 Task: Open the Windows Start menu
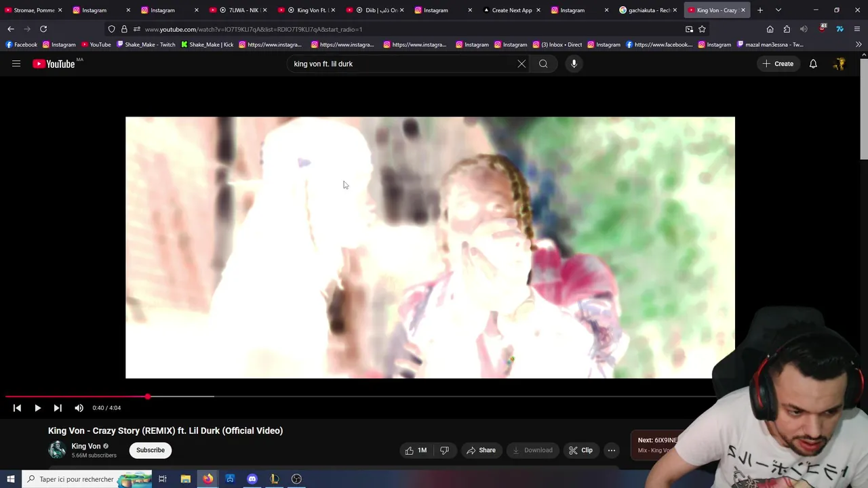point(10,479)
